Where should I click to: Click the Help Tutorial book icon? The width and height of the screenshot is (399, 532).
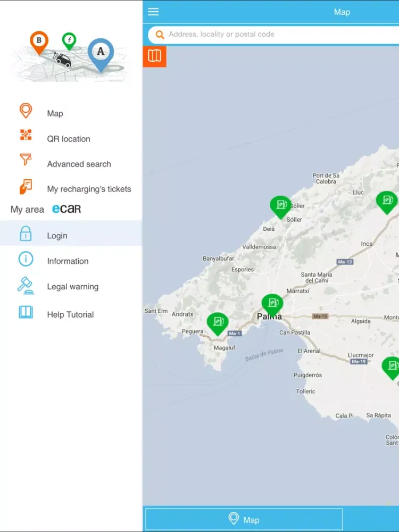[26, 312]
